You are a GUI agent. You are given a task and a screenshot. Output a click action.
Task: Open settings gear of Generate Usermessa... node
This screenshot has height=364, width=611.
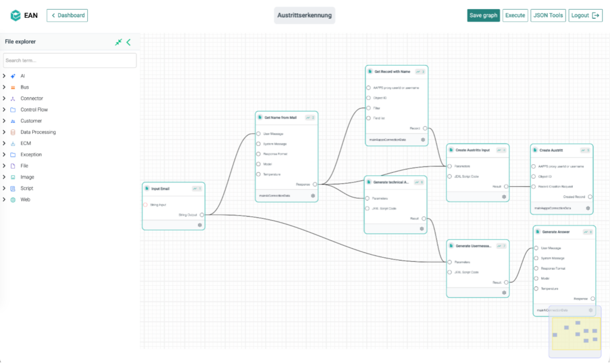click(504, 292)
